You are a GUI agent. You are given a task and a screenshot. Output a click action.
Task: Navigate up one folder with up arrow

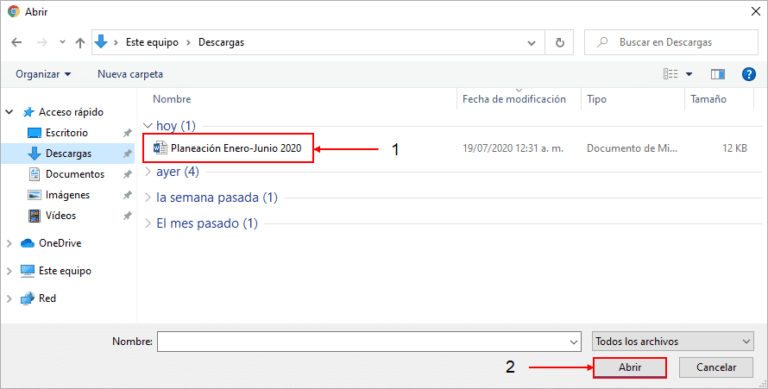tap(80, 43)
